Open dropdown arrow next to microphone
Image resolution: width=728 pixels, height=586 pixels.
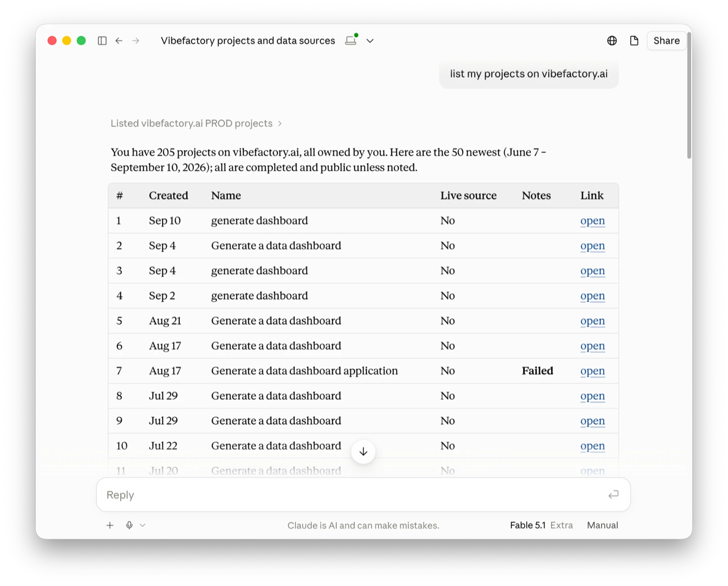[142, 525]
